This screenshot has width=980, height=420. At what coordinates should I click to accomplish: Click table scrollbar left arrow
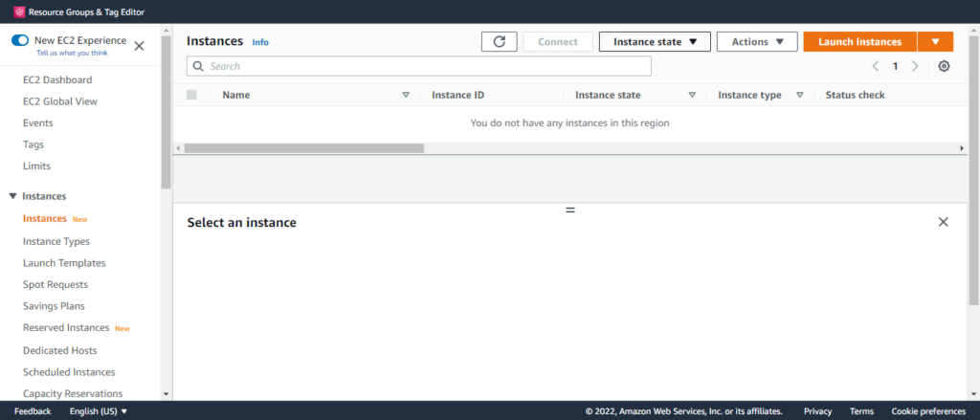178,148
